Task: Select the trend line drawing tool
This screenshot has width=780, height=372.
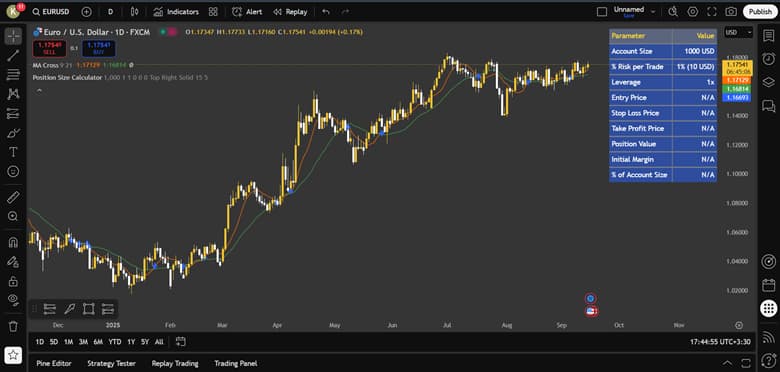Action: [x=13, y=55]
